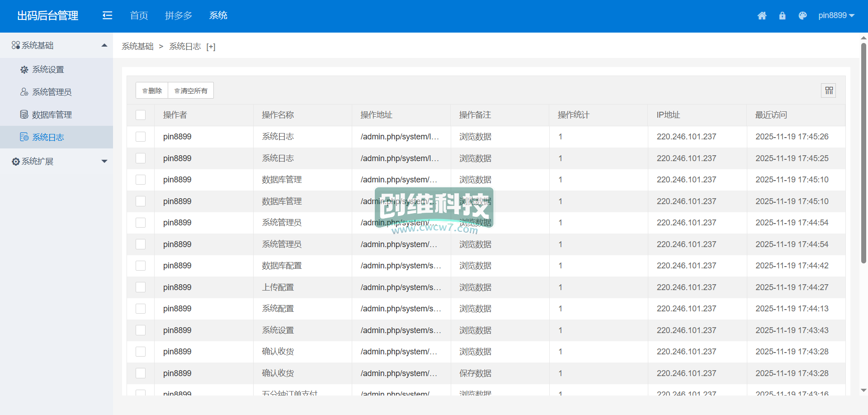The width and height of the screenshot is (868, 415).
Task: Go to the 首页 top menu
Action: 139,16
